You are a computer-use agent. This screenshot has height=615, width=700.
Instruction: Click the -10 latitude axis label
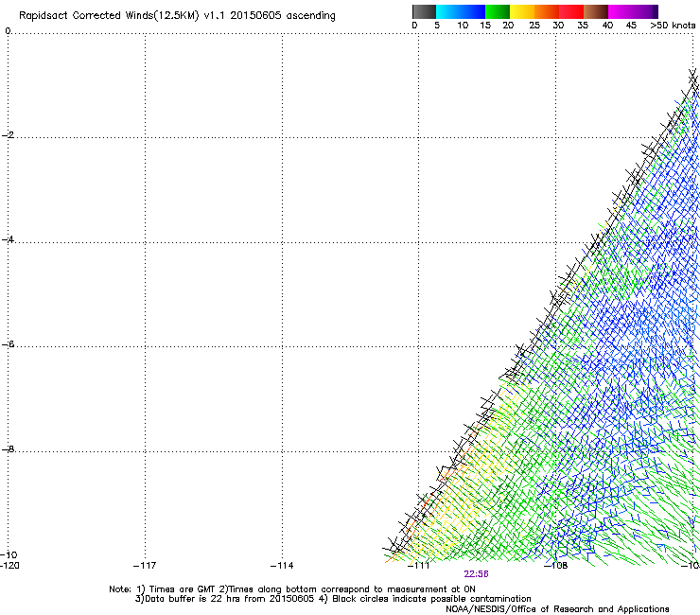(x=9, y=555)
